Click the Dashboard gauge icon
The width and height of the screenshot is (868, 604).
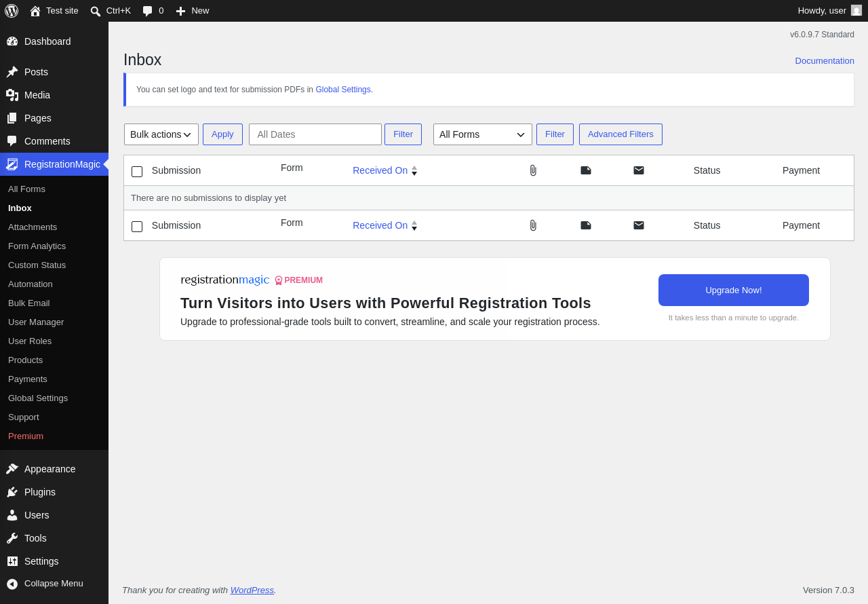(12, 41)
